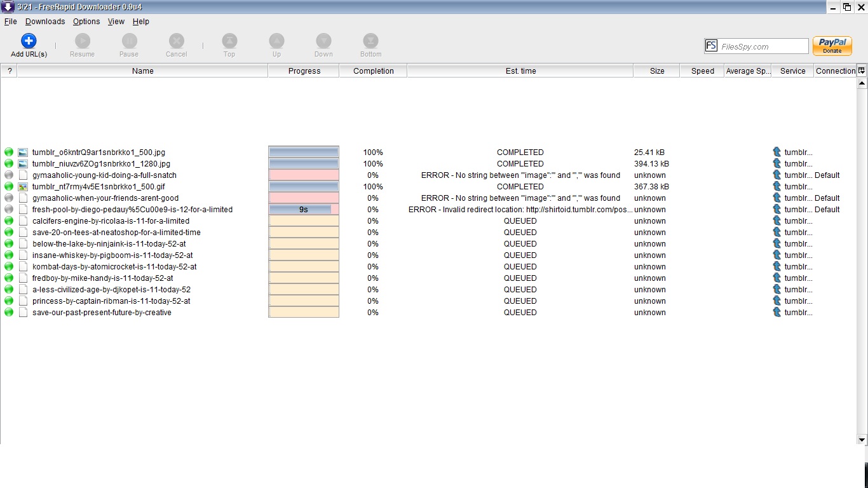Select the tumblr_nt7rmy4v5E1snbrkko1_500.gif row
Screen dimensions: 868x488
(x=98, y=187)
